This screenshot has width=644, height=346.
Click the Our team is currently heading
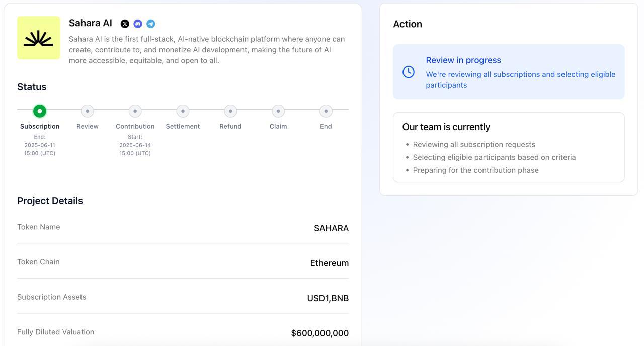(446, 127)
